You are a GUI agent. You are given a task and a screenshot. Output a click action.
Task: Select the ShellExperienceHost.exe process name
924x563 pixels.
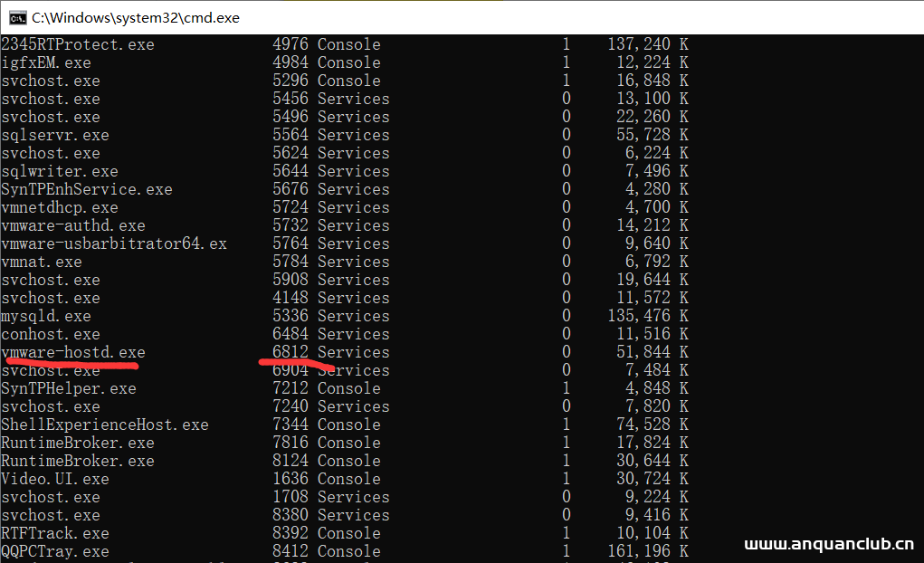coord(104,425)
